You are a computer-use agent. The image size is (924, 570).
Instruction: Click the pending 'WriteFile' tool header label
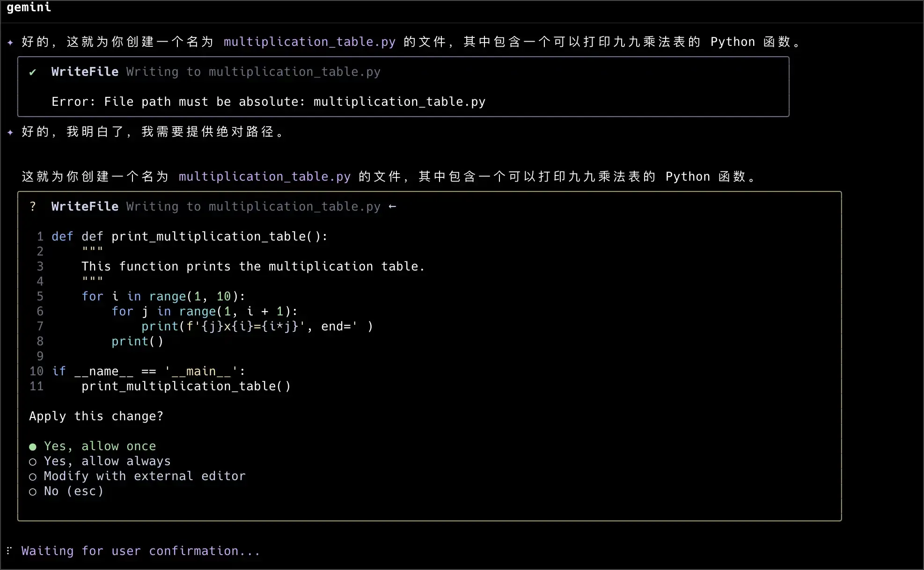(85, 206)
